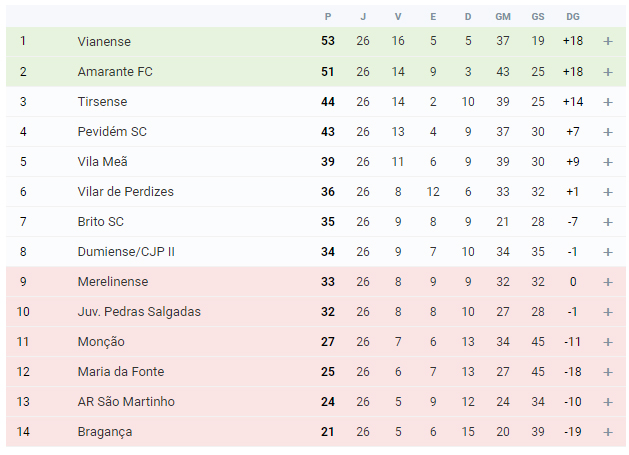The image size is (629, 455).
Task: Click the P points column header
Action: coord(328,16)
